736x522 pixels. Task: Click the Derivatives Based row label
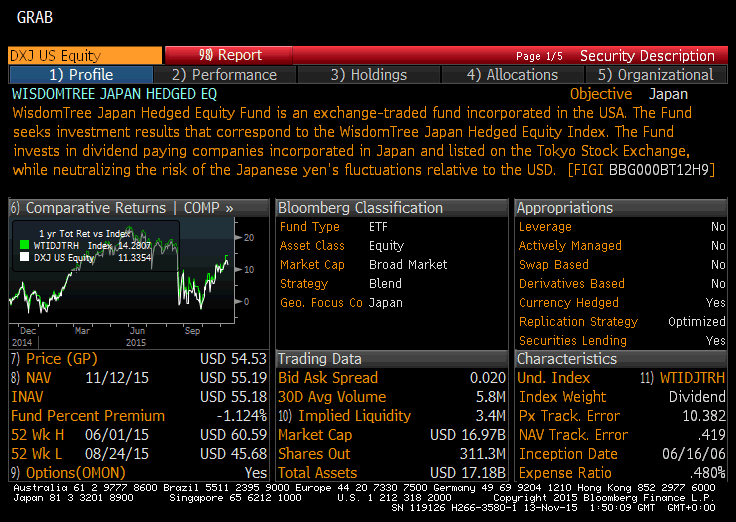coord(571,284)
